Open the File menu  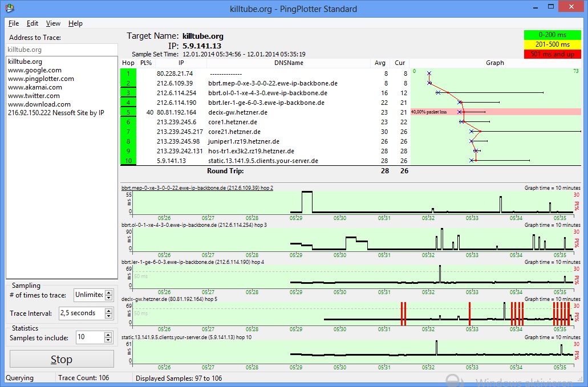pyautogui.click(x=14, y=23)
